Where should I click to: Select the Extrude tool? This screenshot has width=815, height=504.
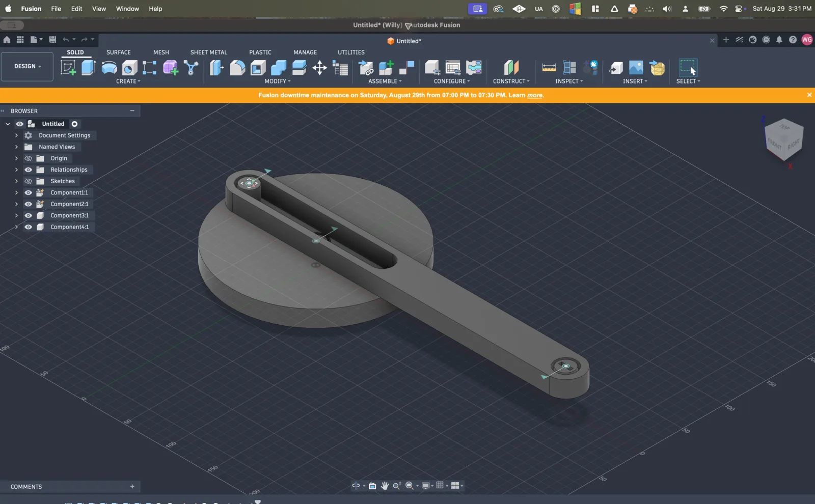coord(89,67)
